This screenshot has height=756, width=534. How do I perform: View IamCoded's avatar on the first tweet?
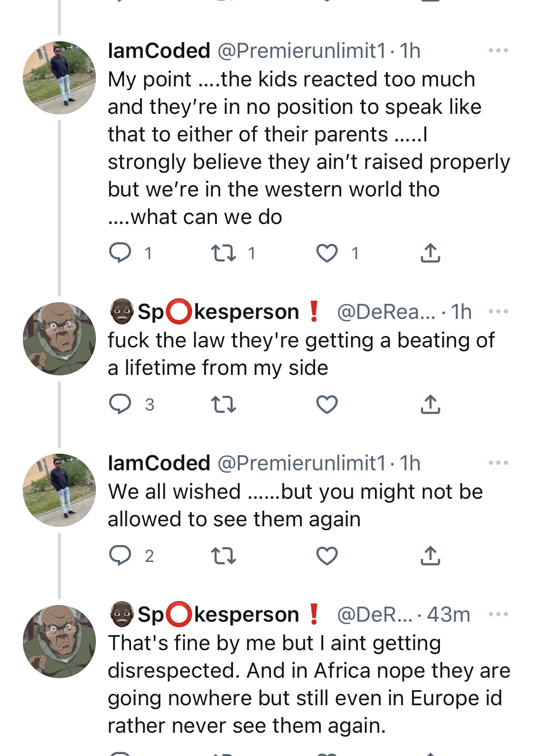(x=59, y=78)
